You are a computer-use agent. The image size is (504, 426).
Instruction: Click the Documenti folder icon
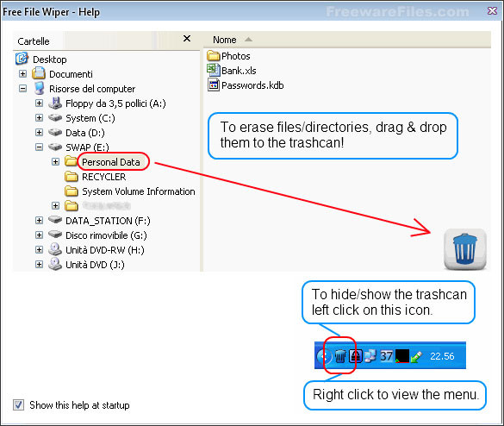(x=39, y=73)
